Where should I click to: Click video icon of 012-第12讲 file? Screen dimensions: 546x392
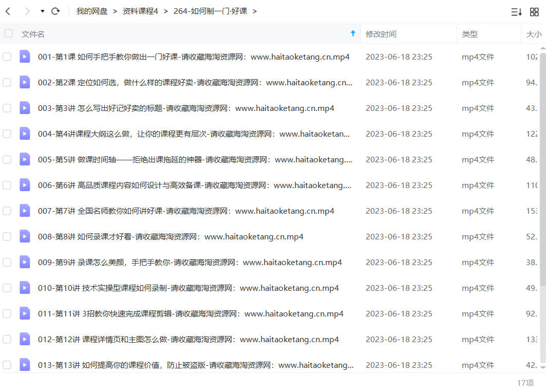click(25, 339)
